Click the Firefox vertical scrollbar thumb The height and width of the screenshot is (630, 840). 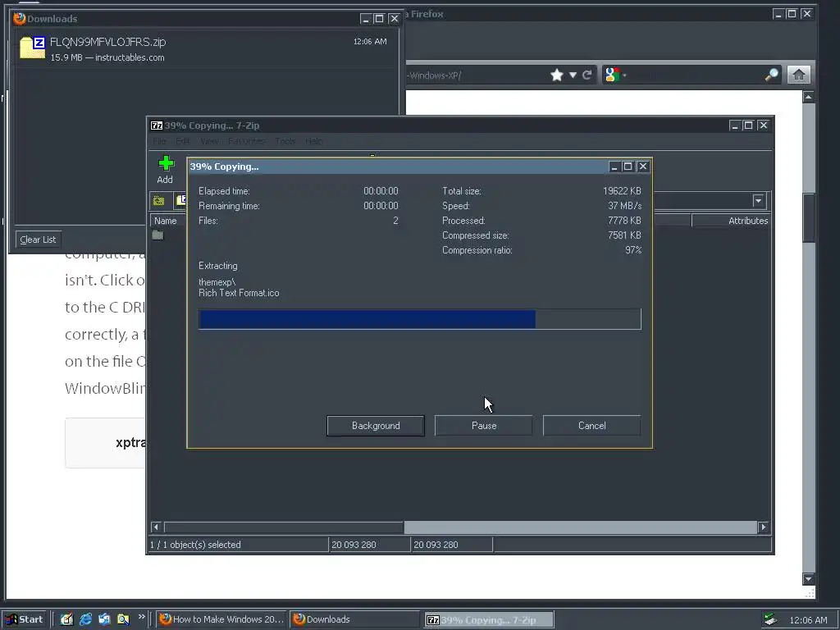point(808,217)
